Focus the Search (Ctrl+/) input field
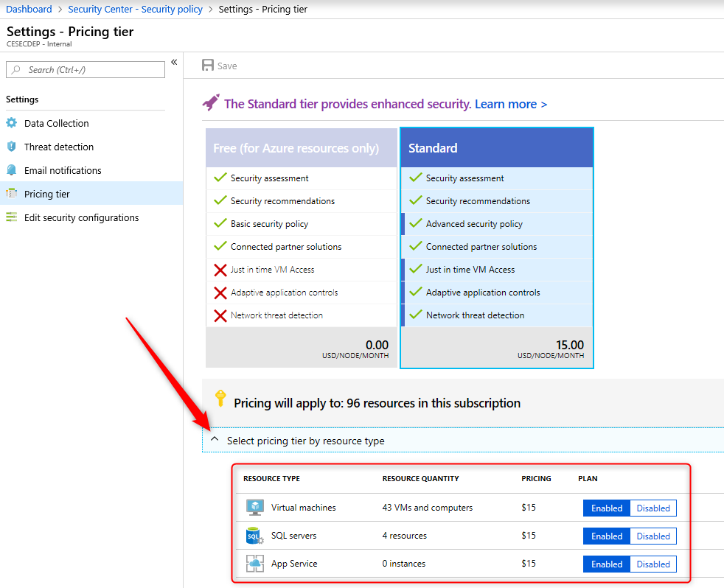 (x=86, y=70)
